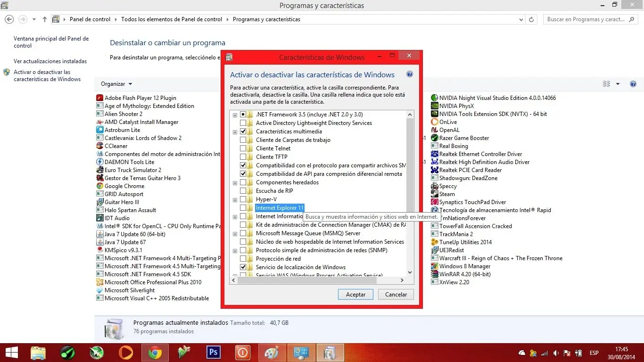Expand the Microsoft Message Queue (MSMQ) Server node
The height and width of the screenshot is (362, 644).
(x=235, y=234)
